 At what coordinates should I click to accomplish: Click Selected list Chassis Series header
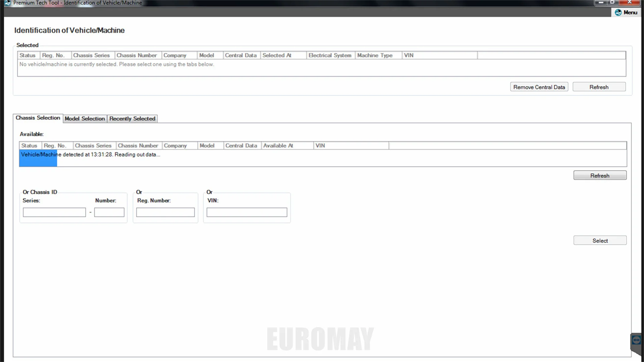(x=93, y=55)
